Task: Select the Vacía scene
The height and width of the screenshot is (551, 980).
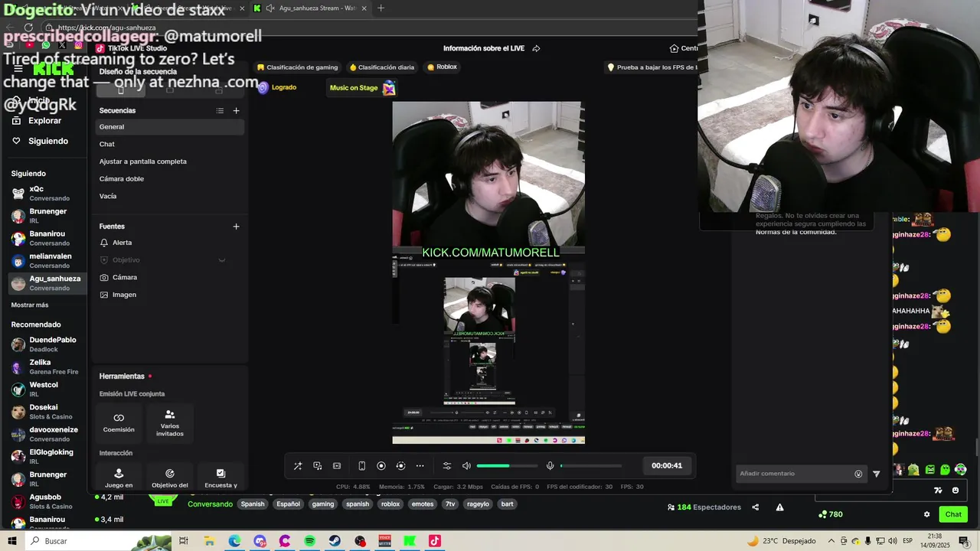Action: (x=169, y=197)
